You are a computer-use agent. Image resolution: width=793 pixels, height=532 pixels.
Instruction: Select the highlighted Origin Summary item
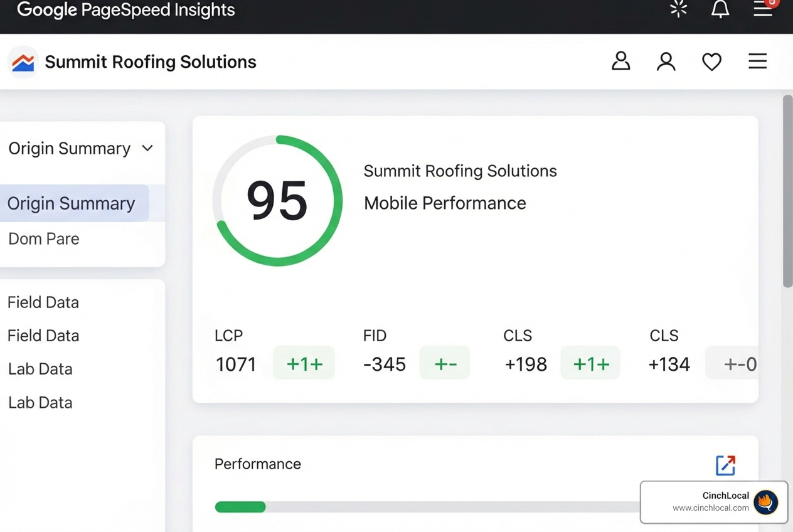coord(72,203)
